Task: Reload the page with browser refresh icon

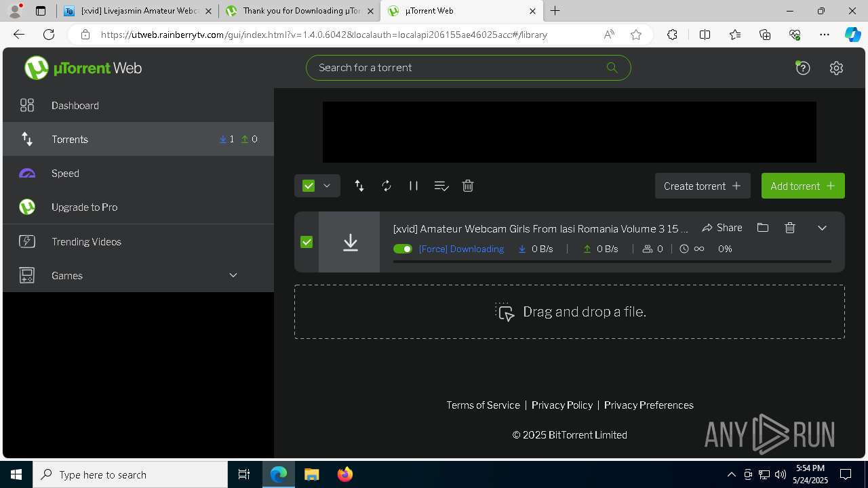Action: tap(49, 35)
